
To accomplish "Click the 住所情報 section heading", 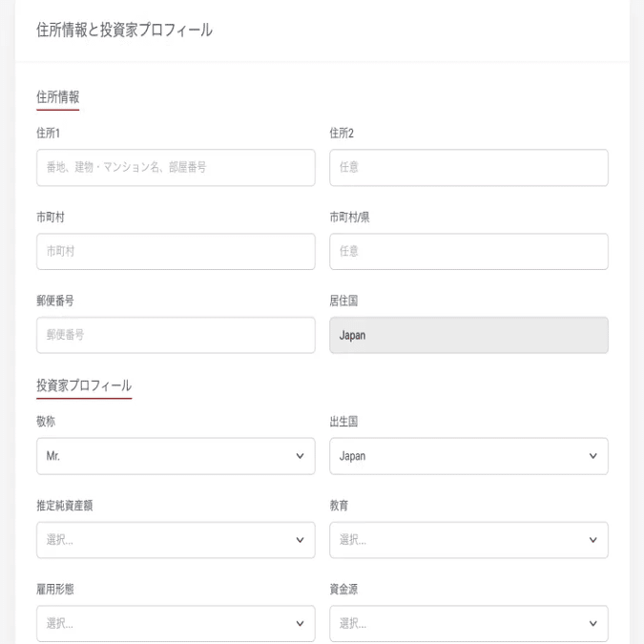I will (x=57, y=96).
